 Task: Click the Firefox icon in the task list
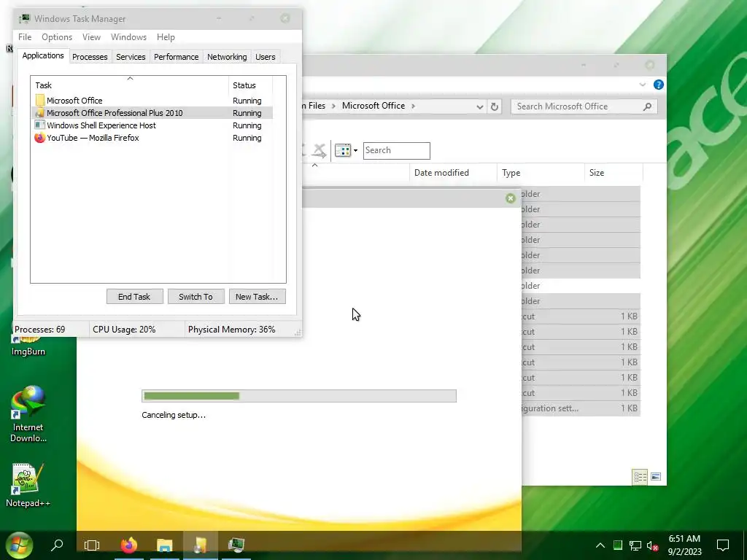[40, 138]
